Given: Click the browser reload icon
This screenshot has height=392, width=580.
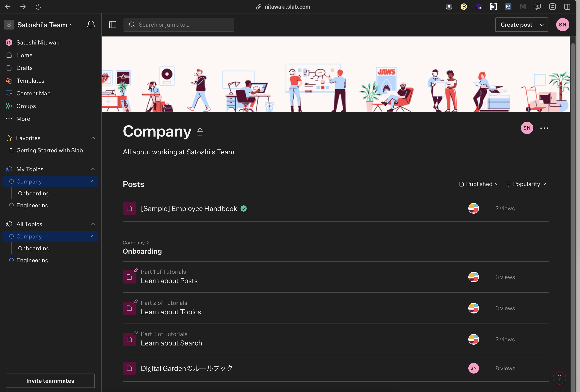Looking at the screenshot, I should 38,7.
